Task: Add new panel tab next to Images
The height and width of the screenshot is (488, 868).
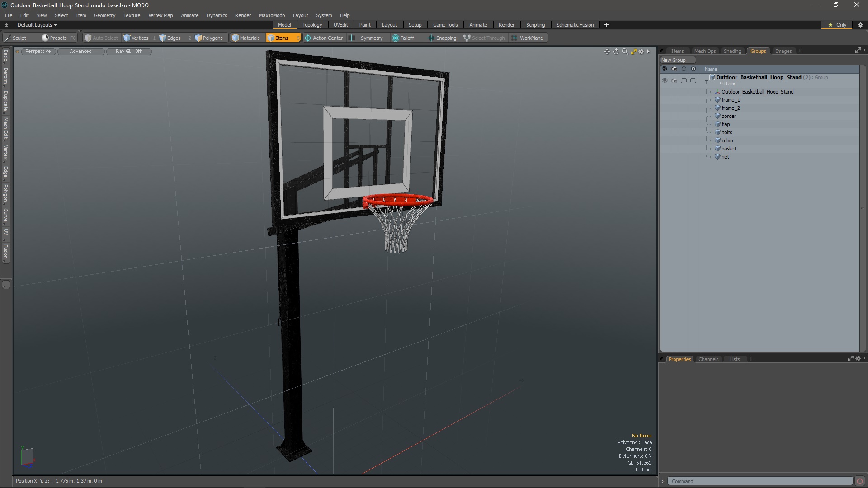Action: (800, 51)
